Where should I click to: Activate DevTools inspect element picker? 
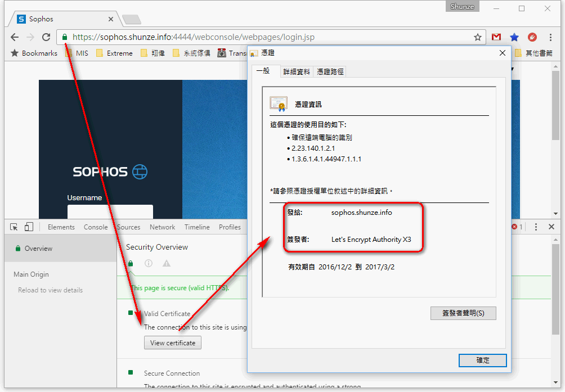[14, 227]
